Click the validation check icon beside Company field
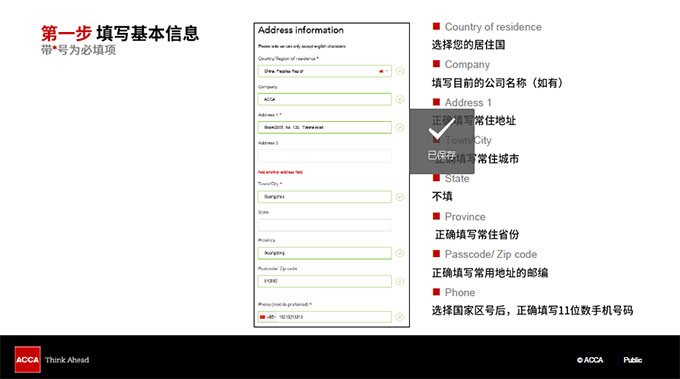 400,99
